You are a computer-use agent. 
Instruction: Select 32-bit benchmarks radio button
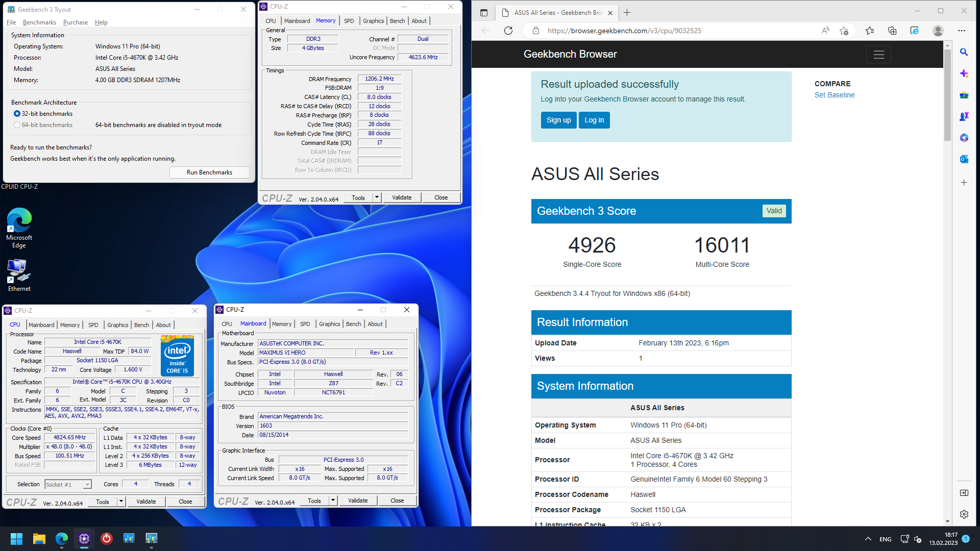17,114
